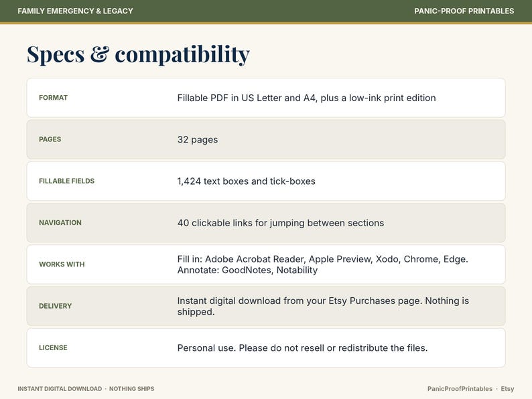Select the LICENSE row label

pyautogui.click(x=54, y=348)
